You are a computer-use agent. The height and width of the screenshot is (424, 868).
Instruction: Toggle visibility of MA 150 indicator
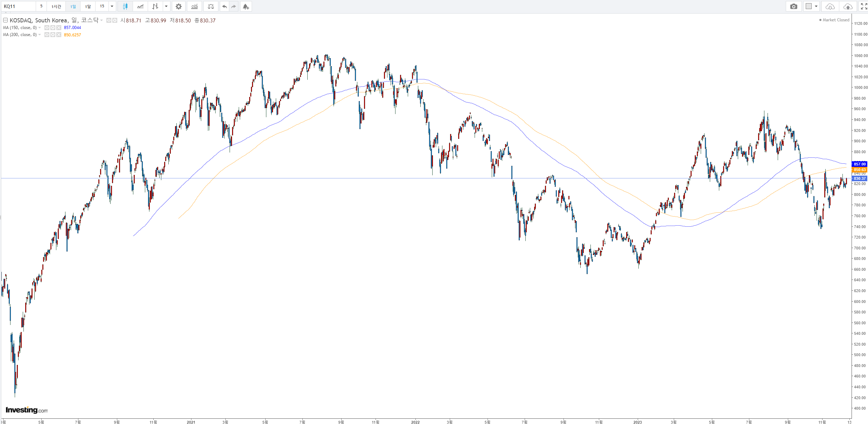pos(47,28)
